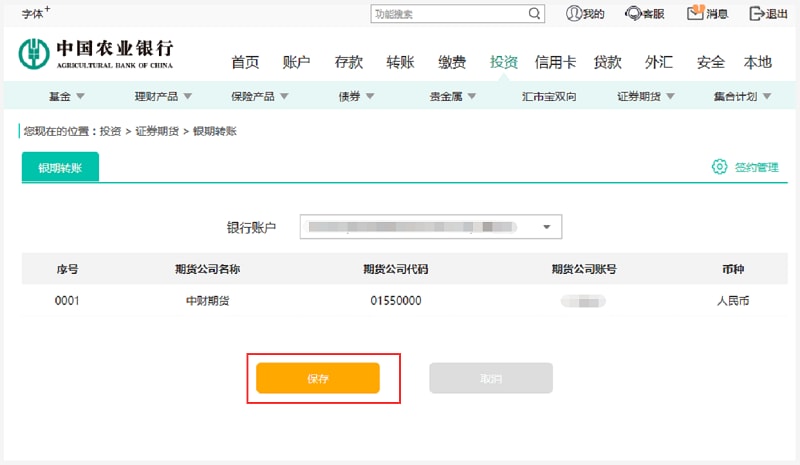
Task: Increase font size with 字体+
Action: tap(36, 13)
